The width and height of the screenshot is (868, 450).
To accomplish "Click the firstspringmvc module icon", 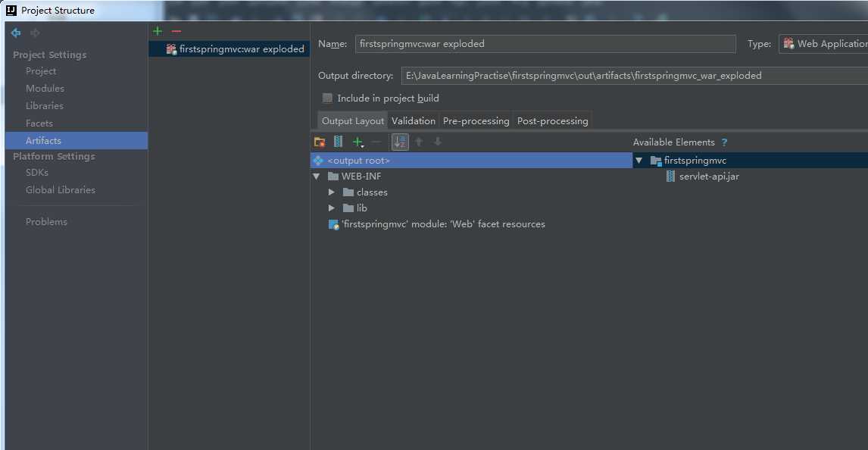I will 656,161.
